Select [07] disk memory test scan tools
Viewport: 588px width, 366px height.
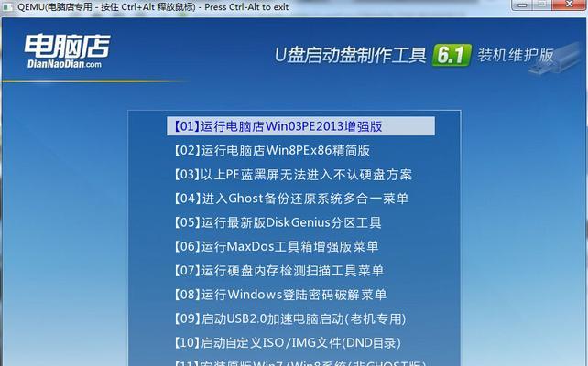click(x=278, y=271)
